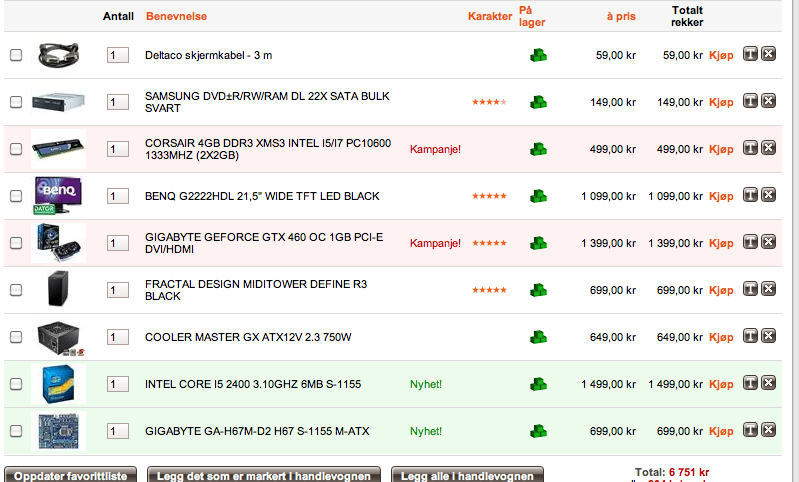Click stock status icon for Intel Core i5
799x482 pixels.
(x=538, y=384)
